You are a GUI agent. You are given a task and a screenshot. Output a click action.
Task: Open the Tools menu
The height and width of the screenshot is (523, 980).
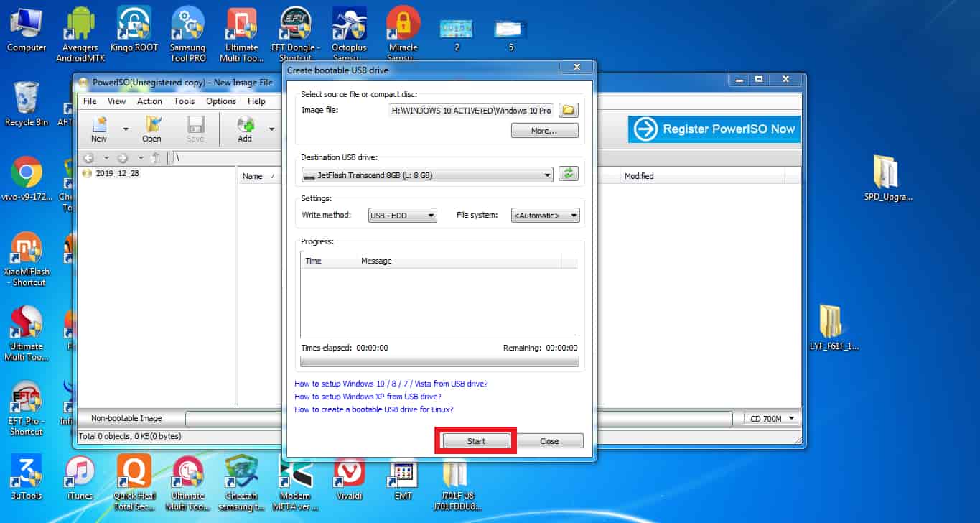click(184, 101)
